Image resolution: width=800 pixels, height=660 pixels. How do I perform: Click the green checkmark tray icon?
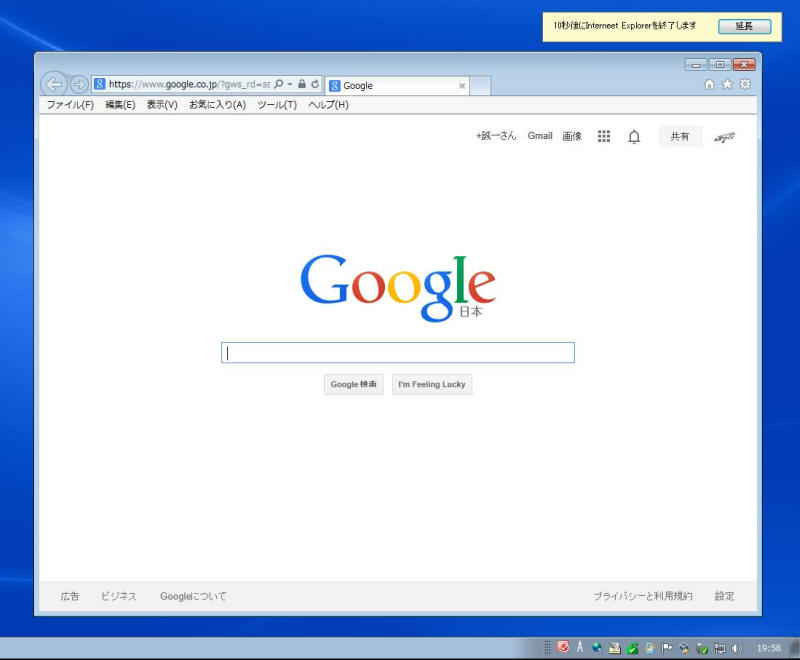633,648
